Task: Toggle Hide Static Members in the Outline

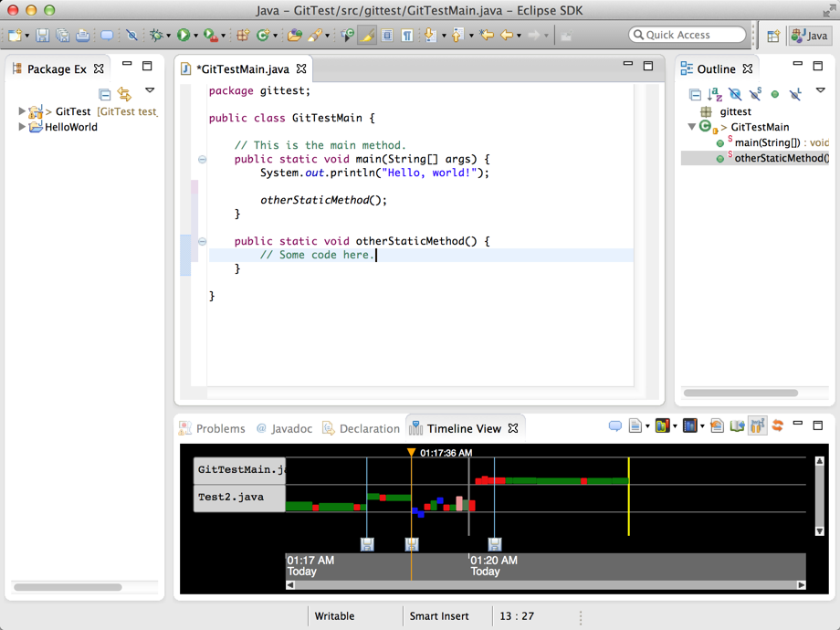Action: [755, 94]
